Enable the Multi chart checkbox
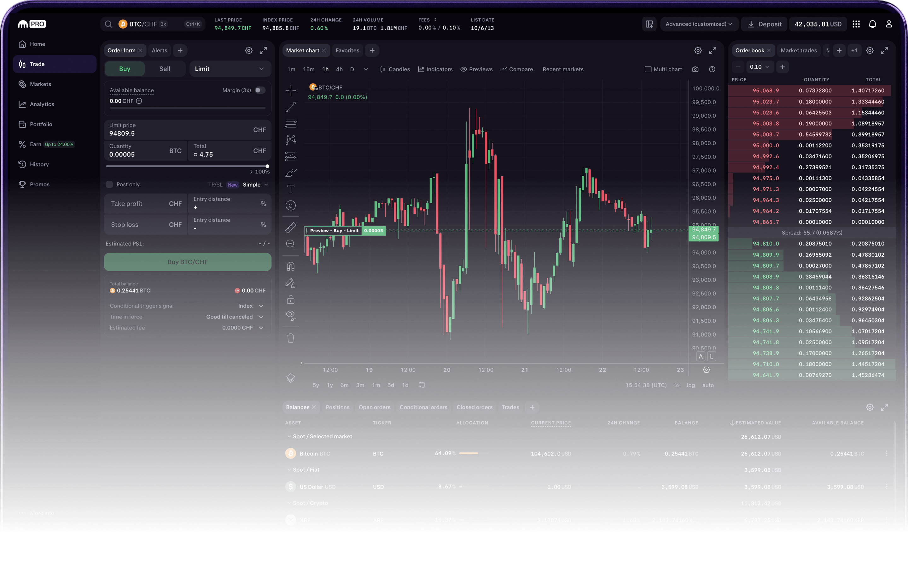Viewport: 908px width, 588px height. point(648,69)
